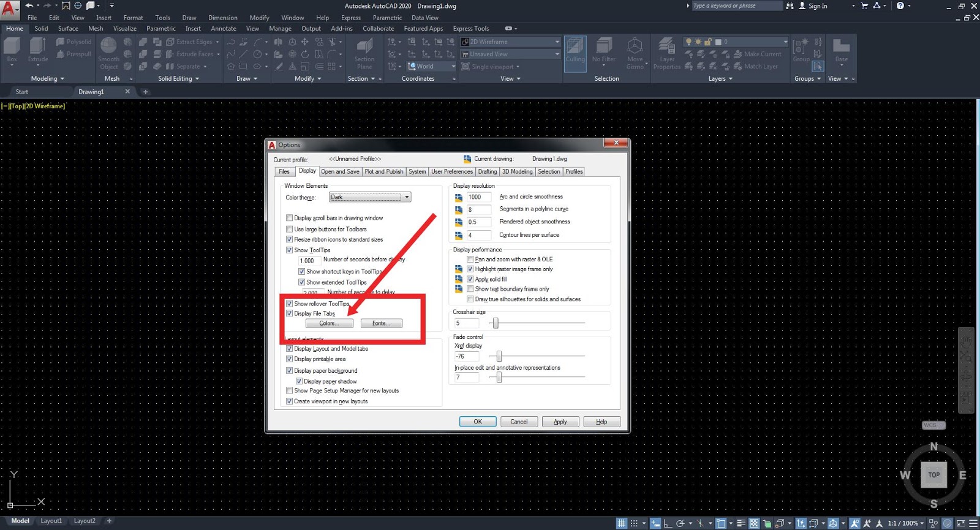
Task: Click the Arc and circle smoothness field
Action: 479,197
